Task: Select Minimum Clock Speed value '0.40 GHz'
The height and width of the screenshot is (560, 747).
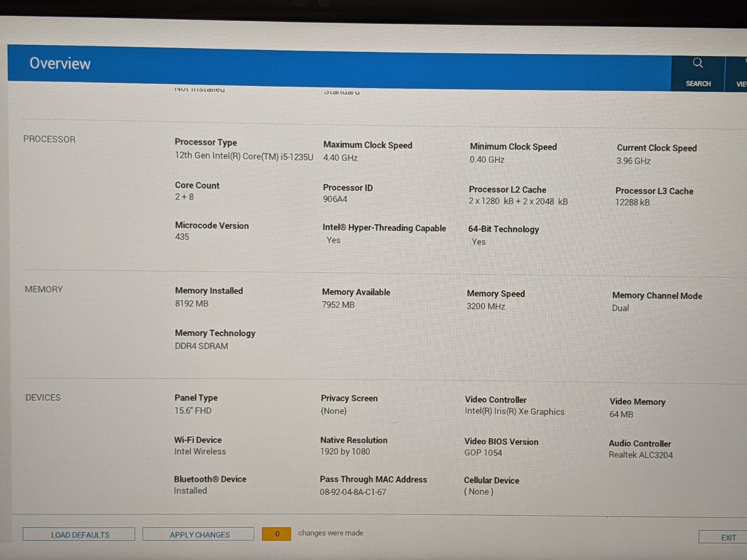Action: [487, 160]
